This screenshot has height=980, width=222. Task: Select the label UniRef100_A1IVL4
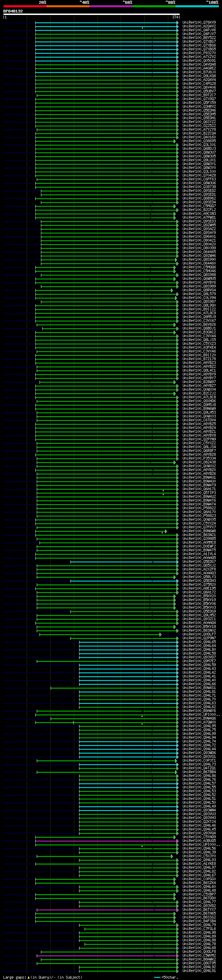pyautogui.click(x=199, y=554)
